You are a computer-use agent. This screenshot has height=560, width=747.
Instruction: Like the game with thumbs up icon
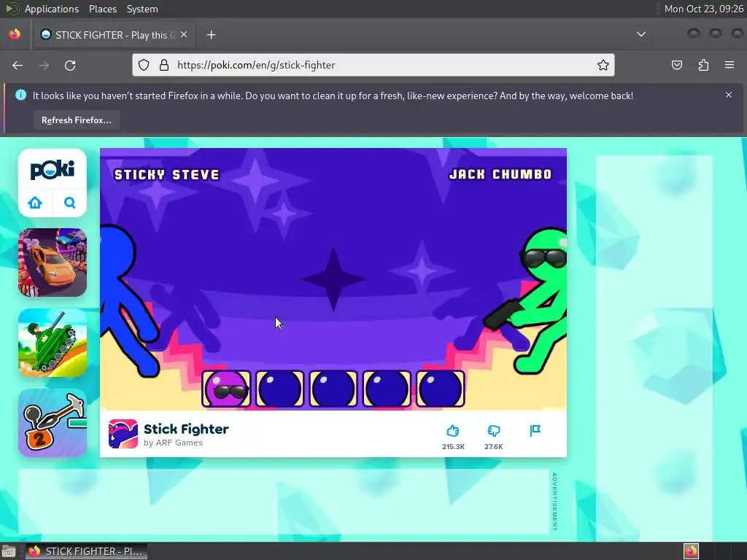[x=452, y=431]
